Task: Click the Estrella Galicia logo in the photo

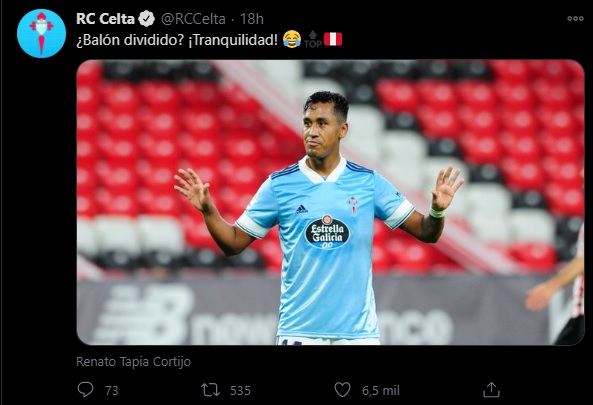Action: (327, 232)
